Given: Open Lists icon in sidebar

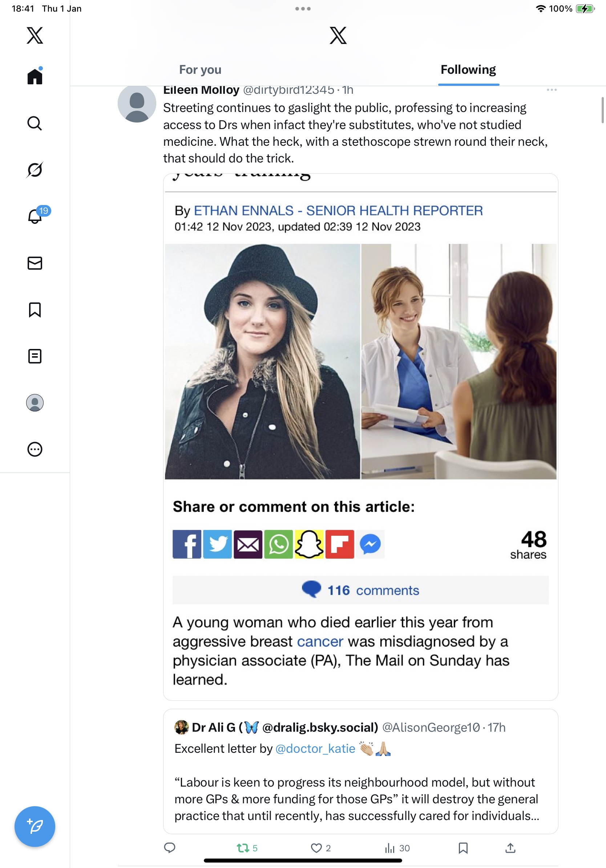Looking at the screenshot, I should (35, 356).
